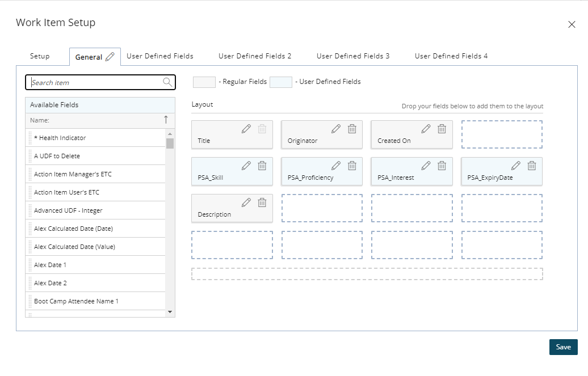Sort available fields by Name arrow
This screenshot has height=376, width=588.
coord(166,120)
